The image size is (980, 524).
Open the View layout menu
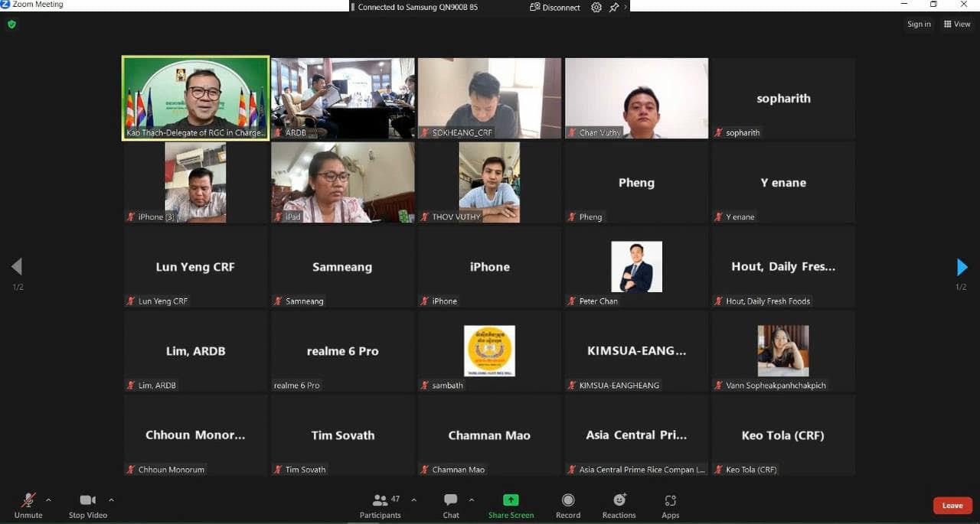[957, 24]
